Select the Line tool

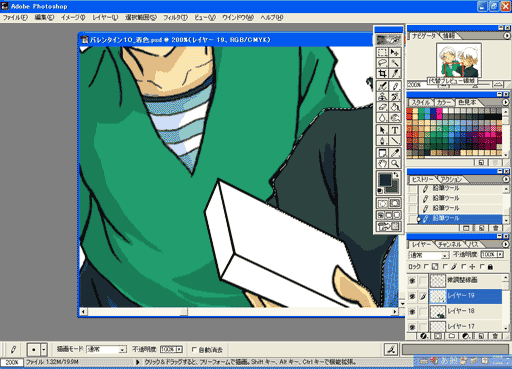[x=395, y=140]
